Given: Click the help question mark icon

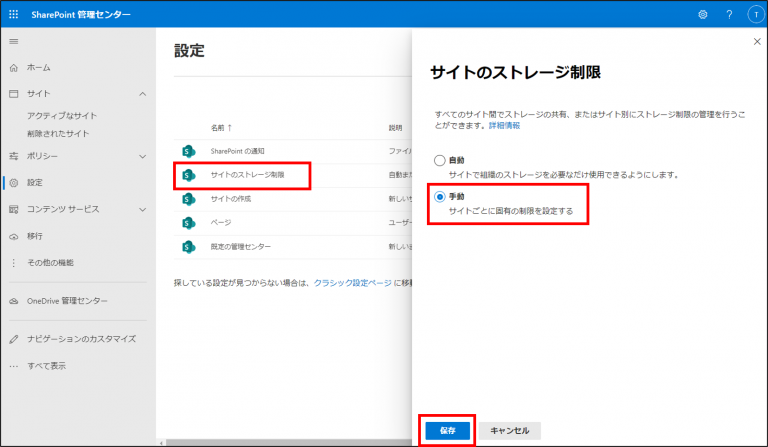Looking at the screenshot, I should point(729,14).
